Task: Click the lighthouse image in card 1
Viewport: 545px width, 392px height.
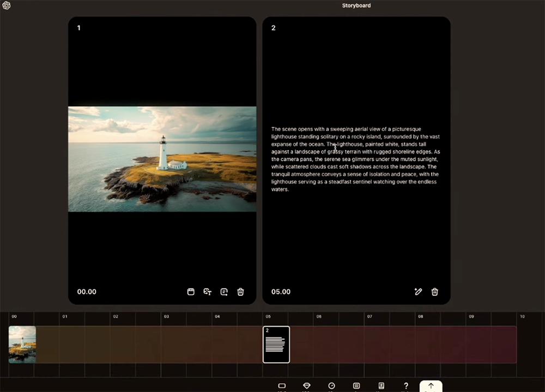Action: 162,159
